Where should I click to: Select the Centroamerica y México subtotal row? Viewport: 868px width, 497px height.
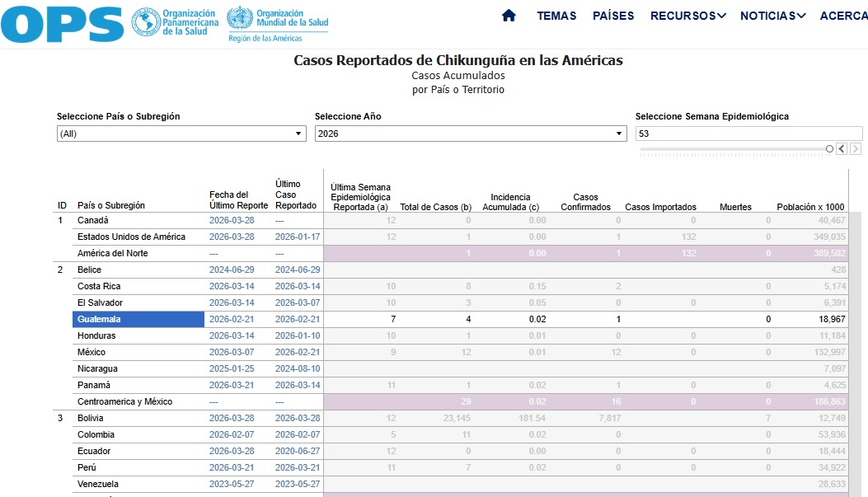(124, 401)
